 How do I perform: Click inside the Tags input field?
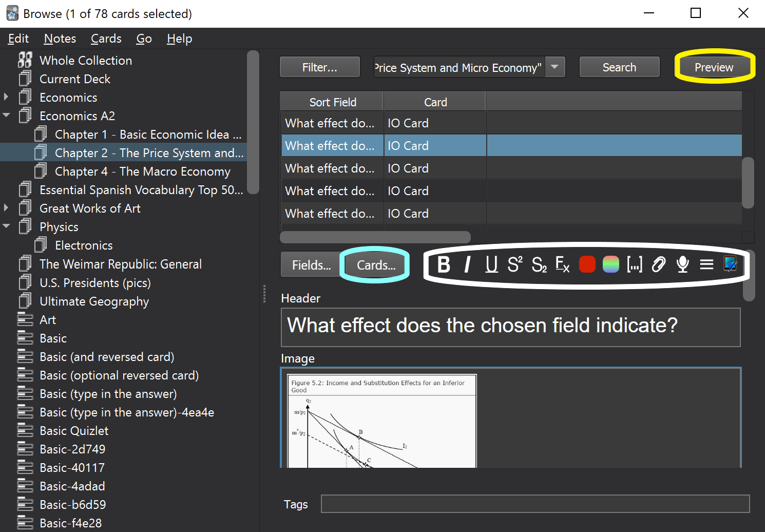pyautogui.click(x=535, y=504)
